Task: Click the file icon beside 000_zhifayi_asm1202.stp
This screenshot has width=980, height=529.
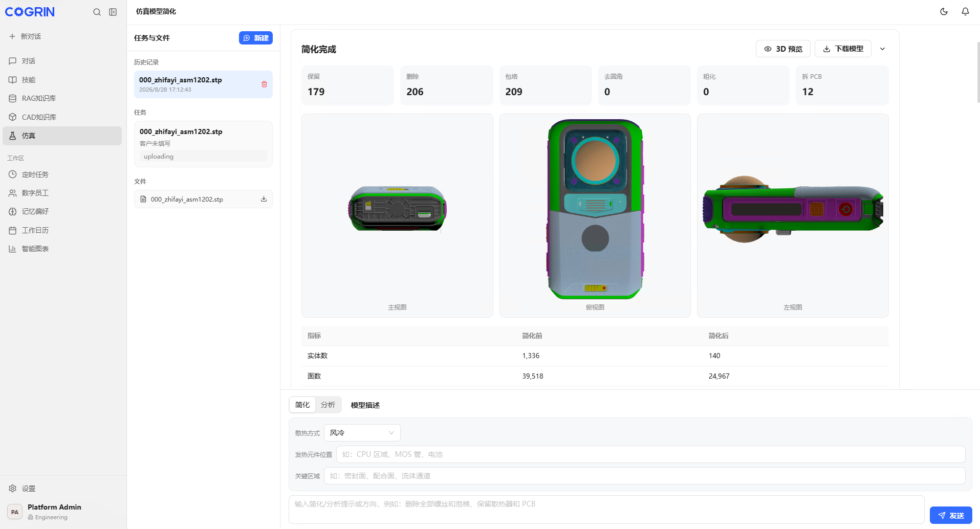Action: (x=143, y=199)
